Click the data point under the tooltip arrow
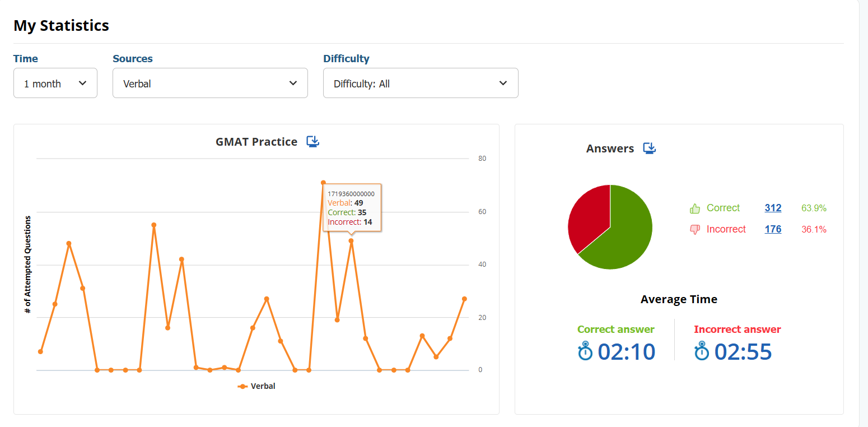 351,241
